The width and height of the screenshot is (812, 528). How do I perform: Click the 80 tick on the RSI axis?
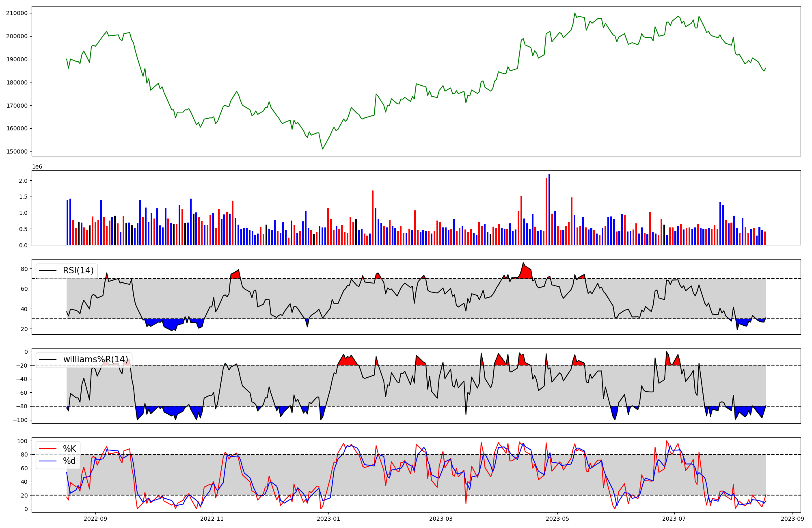[x=24, y=269]
